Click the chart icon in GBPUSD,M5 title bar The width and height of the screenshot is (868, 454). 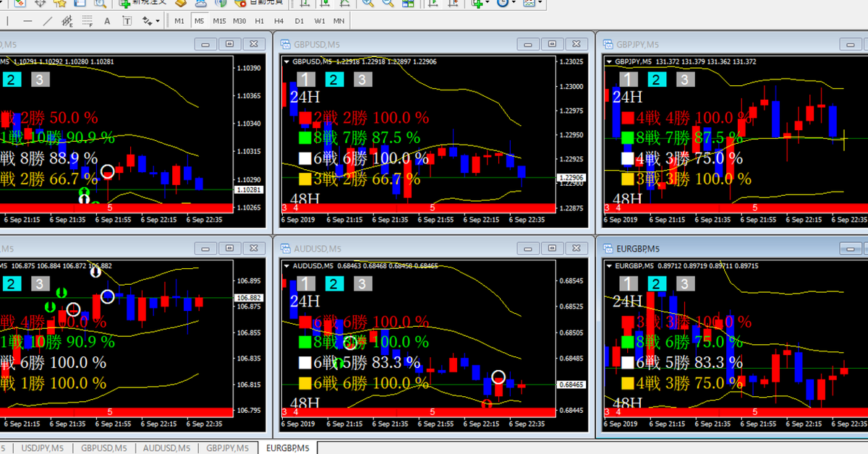point(285,44)
